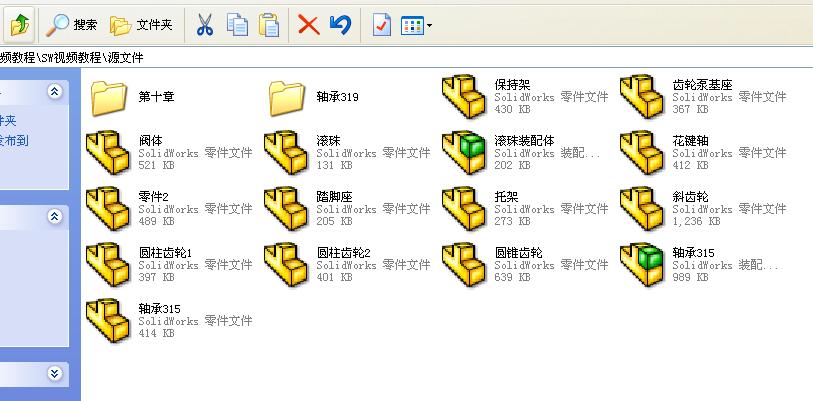Click the Cut scissors icon

pos(204,24)
